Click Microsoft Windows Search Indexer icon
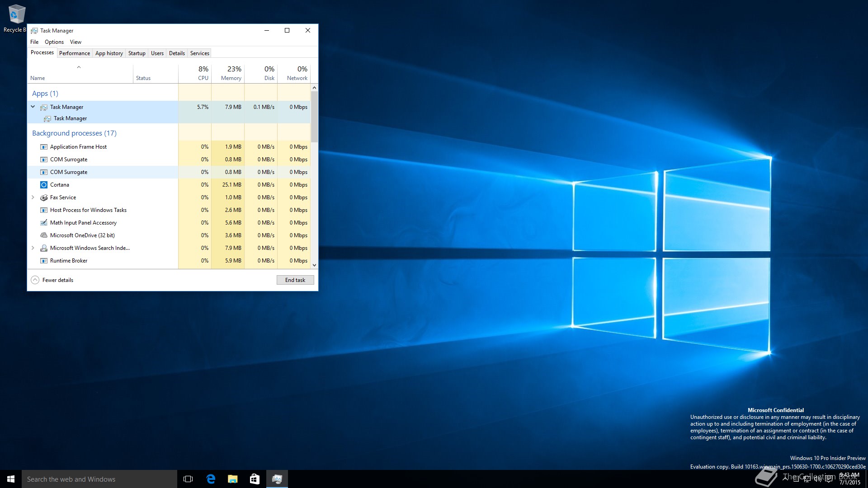 44,248
